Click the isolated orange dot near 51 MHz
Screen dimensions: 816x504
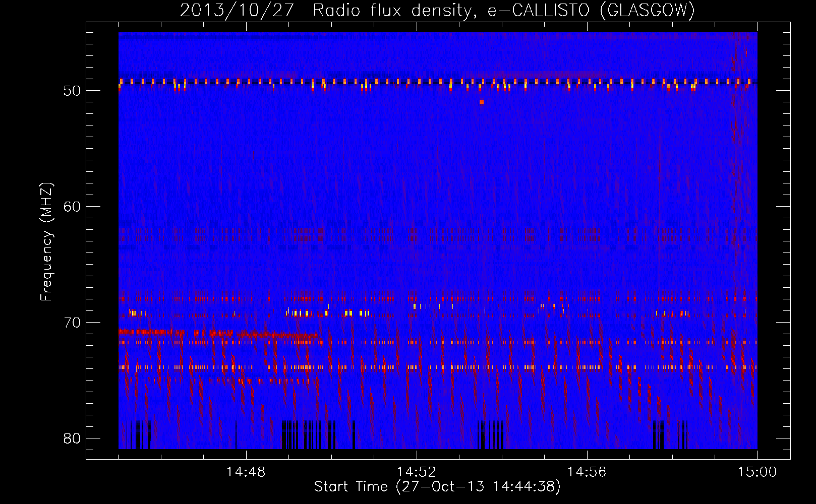tap(482, 102)
